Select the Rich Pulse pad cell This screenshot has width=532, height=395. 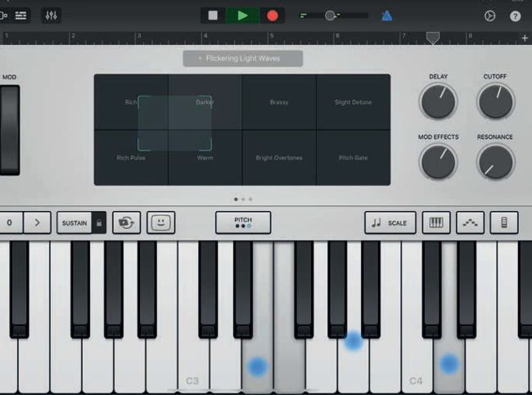pyautogui.click(x=131, y=158)
